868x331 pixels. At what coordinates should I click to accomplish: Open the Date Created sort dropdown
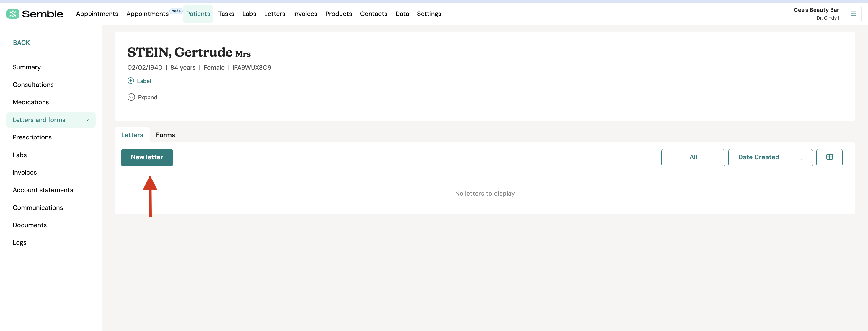[x=758, y=157]
